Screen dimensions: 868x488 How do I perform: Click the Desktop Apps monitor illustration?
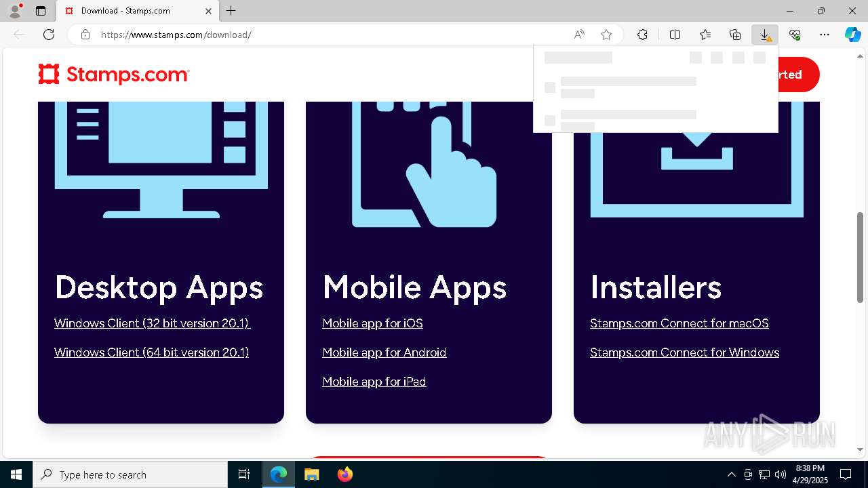coord(161,160)
